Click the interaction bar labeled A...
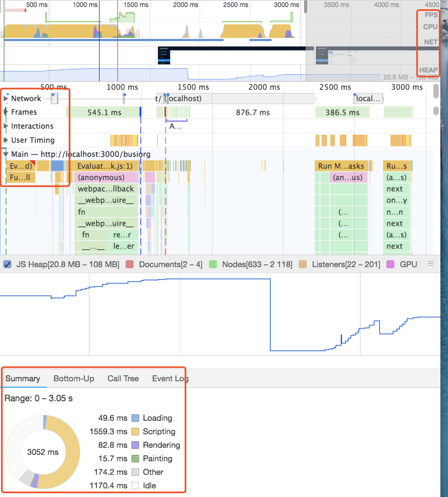This screenshot has height=497, width=448. click(x=176, y=121)
